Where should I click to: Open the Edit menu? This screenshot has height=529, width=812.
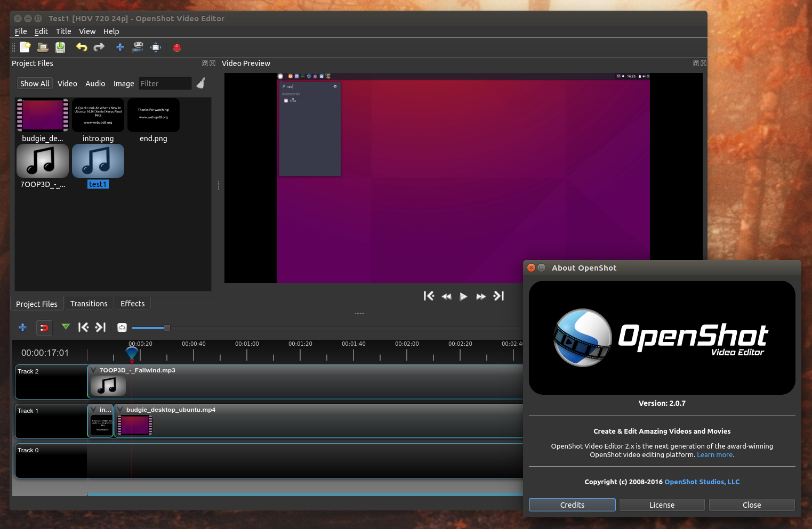coord(41,31)
